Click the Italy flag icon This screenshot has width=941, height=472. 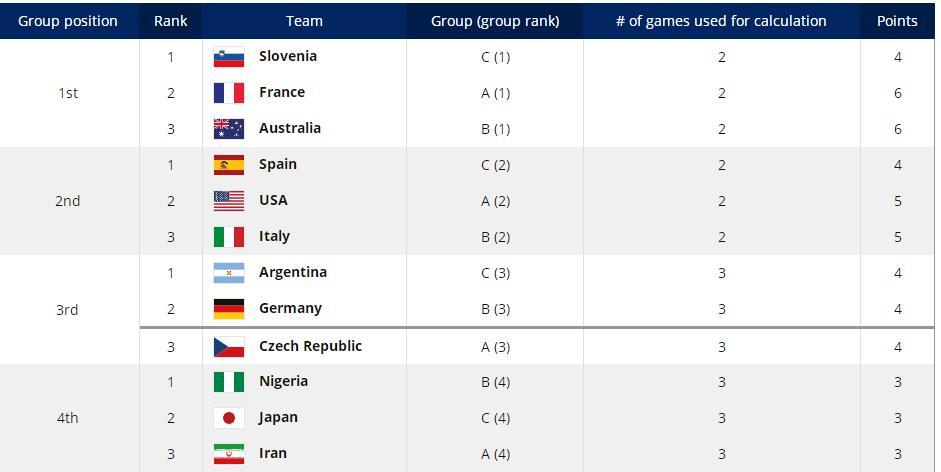click(229, 237)
